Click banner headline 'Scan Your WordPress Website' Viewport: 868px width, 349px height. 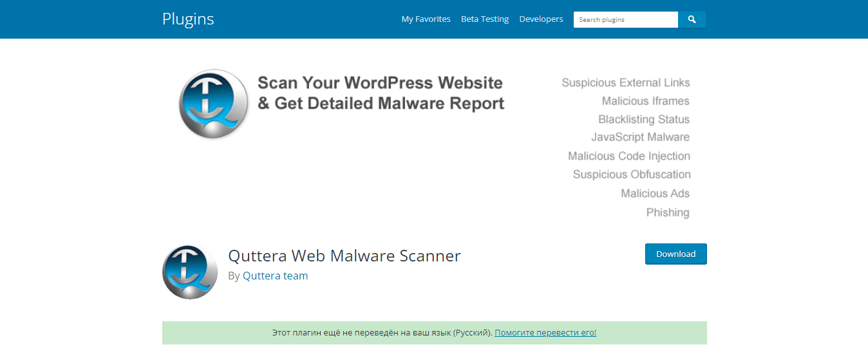coord(380,82)
